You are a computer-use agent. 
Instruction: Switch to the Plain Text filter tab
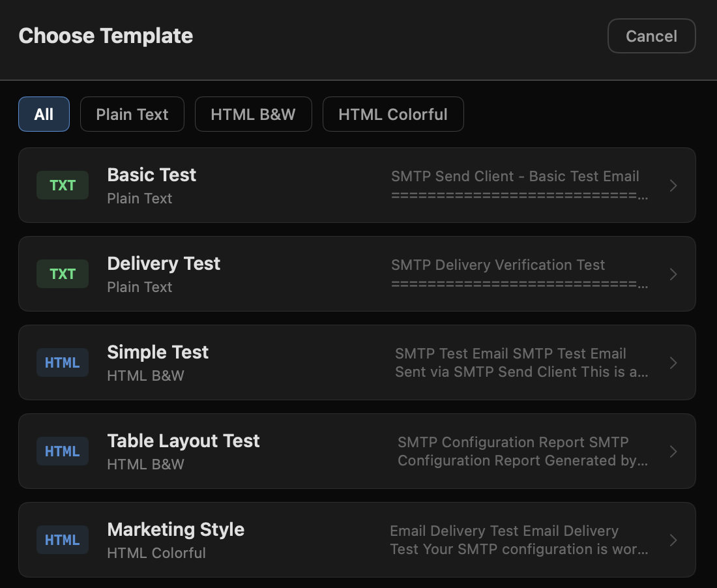coord(132,114)
